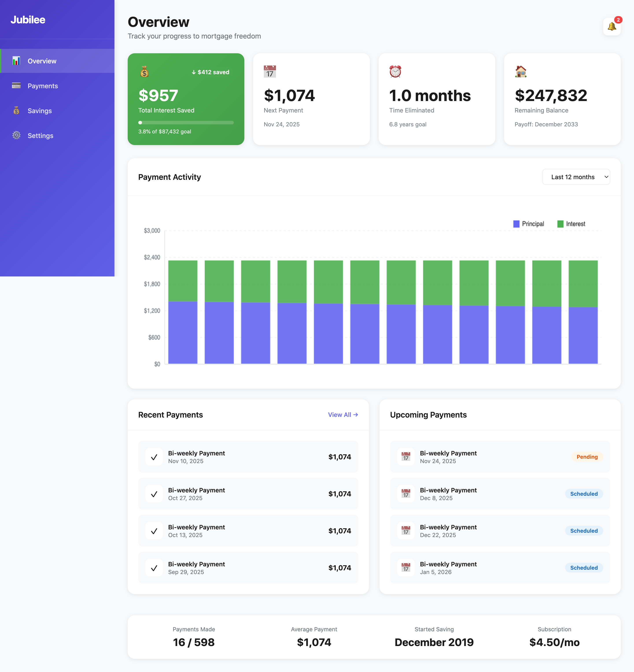The image size is (634, 672).
Task: Click the checkmark on Sep 29 payment
Action: pyautogui.click(x=154, y=567)
